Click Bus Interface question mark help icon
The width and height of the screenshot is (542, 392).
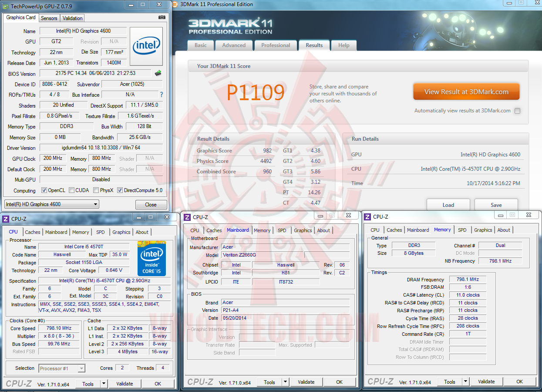coord(162,95)
